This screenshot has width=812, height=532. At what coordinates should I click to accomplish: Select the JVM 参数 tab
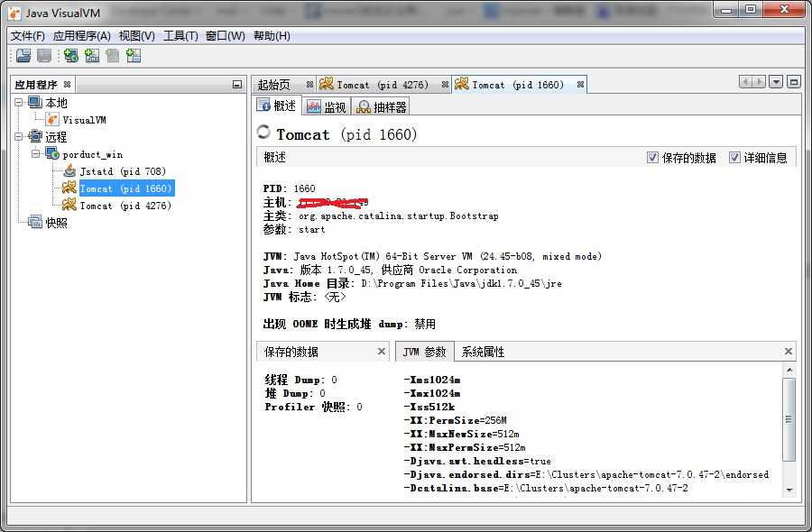tap(425, 352)
